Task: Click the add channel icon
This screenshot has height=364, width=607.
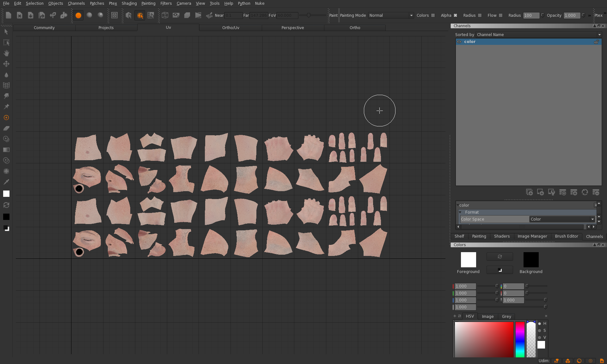Action: coord(540,192)
